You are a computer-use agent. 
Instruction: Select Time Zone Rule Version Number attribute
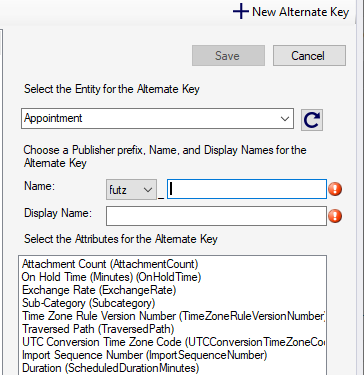(x=173, y=316)
